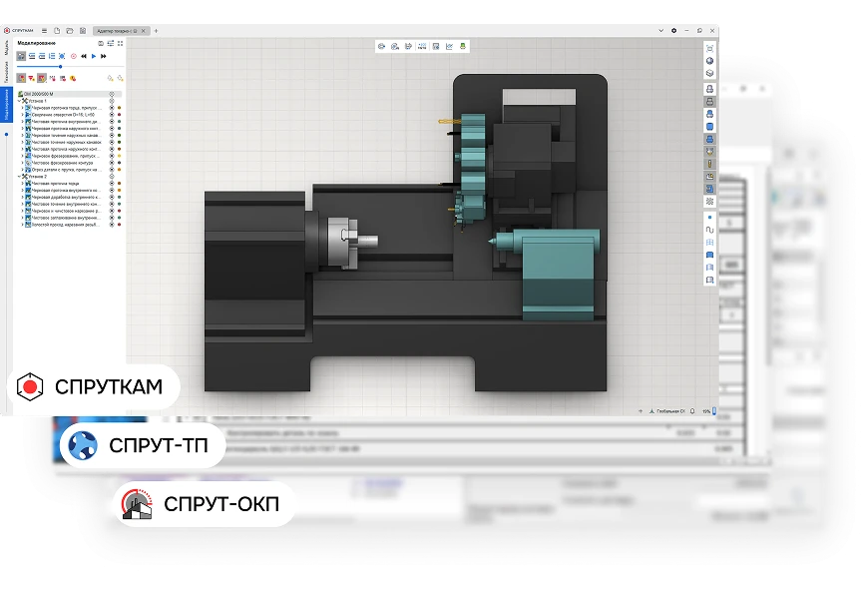The height and width of the screenshot is (603, 868).
Task: Switch to the Модель side tab
Action: [8, 49]
